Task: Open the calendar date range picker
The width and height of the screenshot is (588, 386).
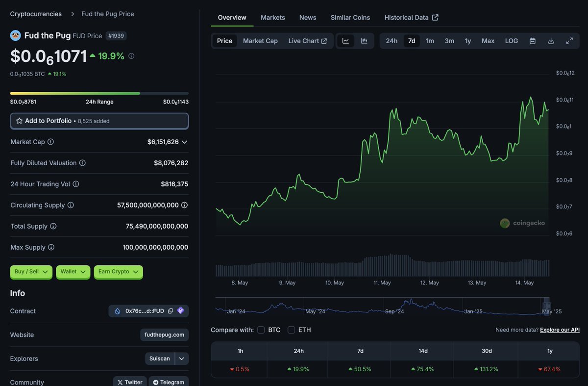Action: pos(533,41)
